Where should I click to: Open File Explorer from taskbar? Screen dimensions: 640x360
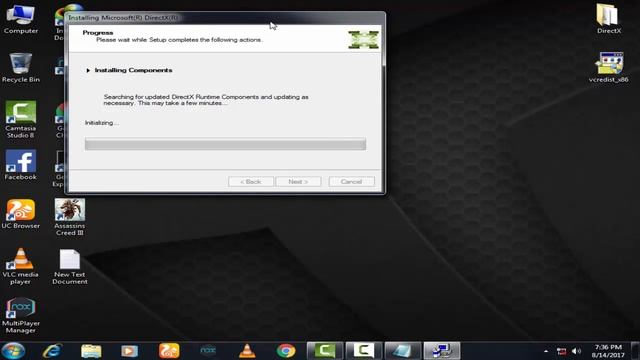pyautogui.click(x=91, y=351)
